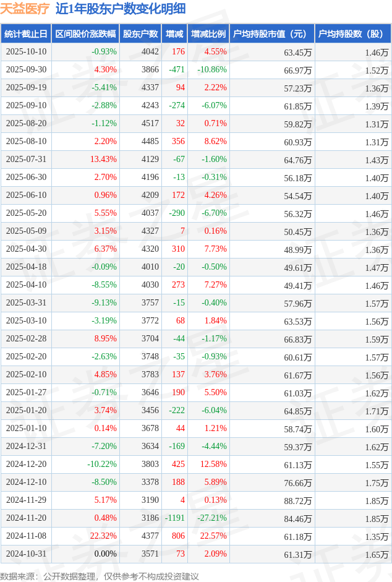This screenshot has width=392, height=582.
Task: Click the 4517 shareholder count cell
Action: (150, 124)
